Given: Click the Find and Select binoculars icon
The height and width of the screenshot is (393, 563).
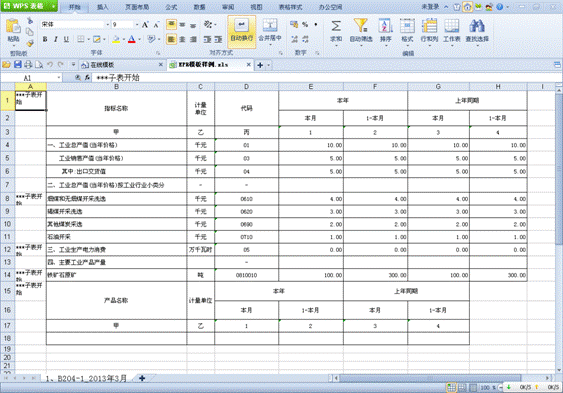Looking at the screenshot, I should [477, 27].
